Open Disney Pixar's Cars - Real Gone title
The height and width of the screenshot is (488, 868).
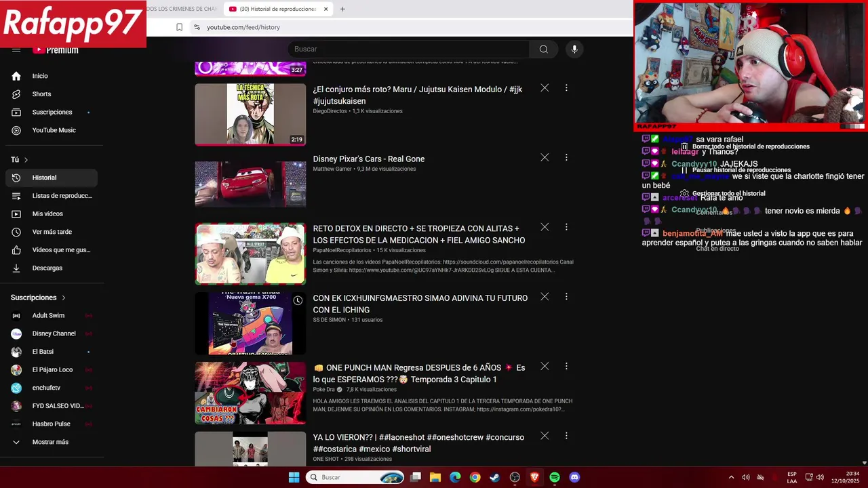(369, 159)
